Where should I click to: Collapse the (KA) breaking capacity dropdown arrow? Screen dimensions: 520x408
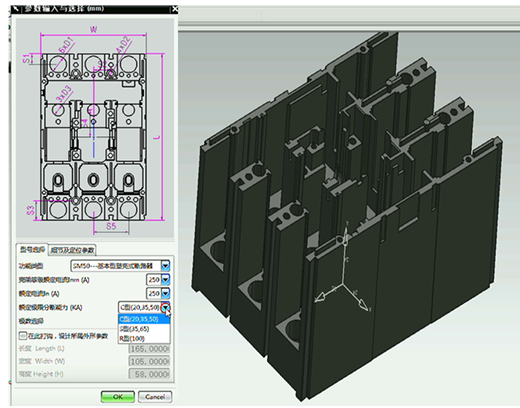166,307
